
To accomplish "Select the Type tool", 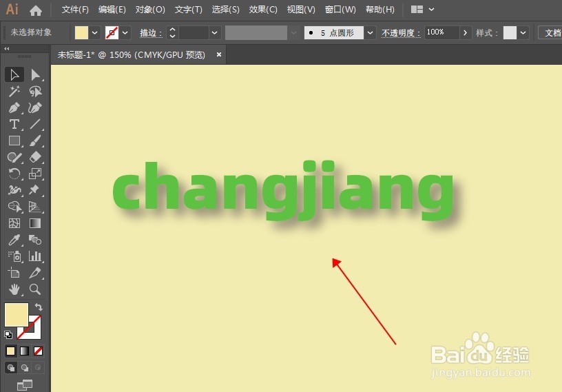I will 14,125.
